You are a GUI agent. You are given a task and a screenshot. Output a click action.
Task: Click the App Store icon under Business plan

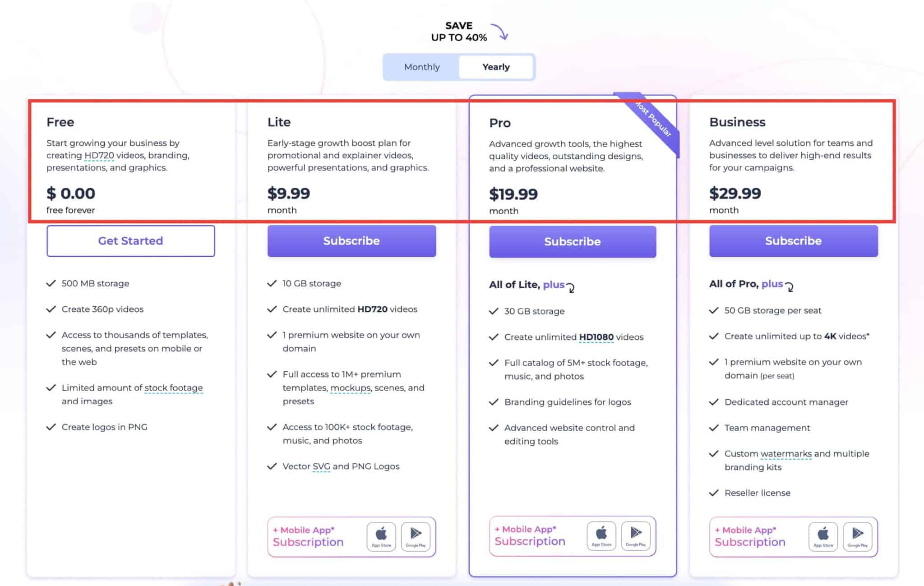(823, 537)
